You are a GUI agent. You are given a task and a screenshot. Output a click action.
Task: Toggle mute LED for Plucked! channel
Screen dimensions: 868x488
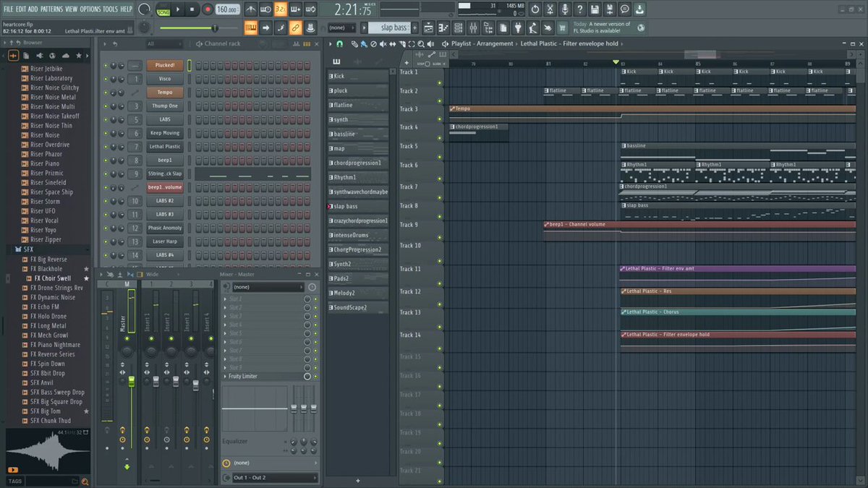106,65
